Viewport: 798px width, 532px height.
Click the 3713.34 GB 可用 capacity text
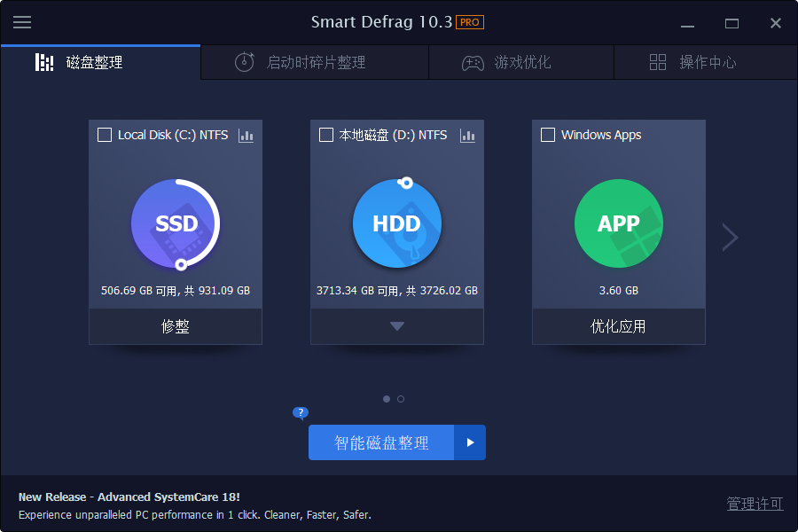pyautogui.click(x=397, y=291)
